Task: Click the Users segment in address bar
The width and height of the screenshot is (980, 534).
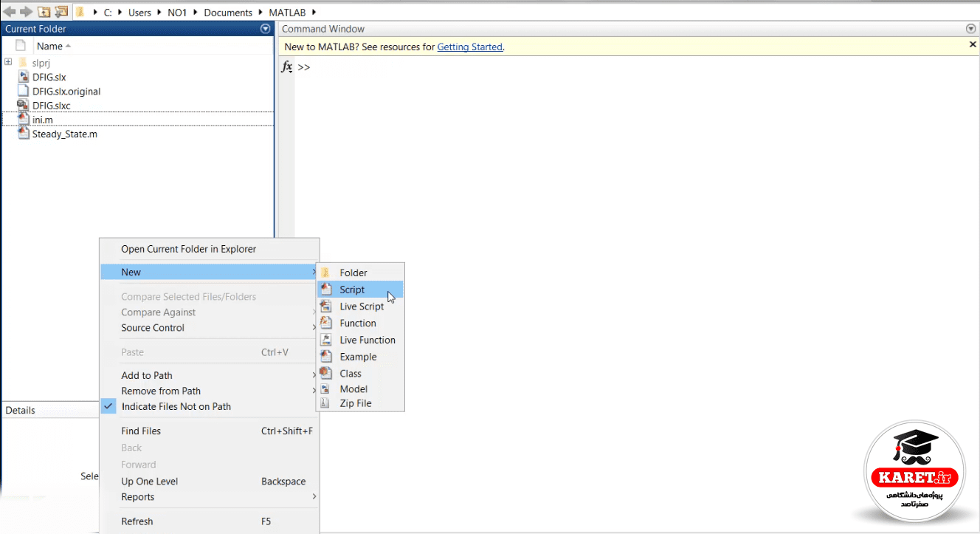Action: click(140, 13)
